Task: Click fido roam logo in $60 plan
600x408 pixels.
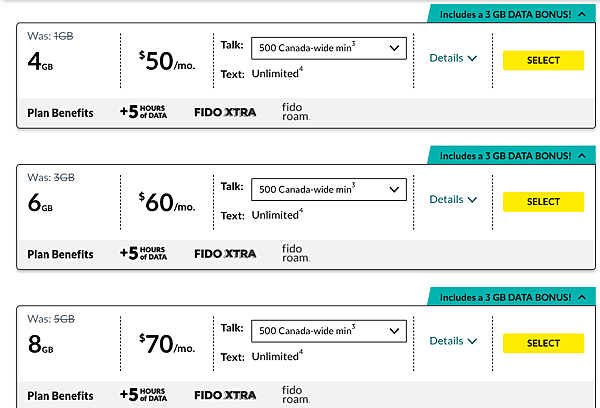Action: pos(296,253)
